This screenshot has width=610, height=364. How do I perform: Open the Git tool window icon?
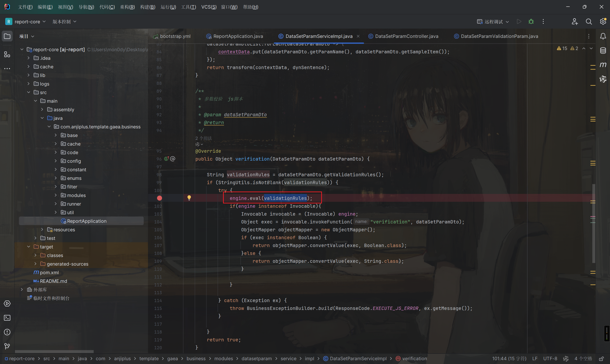7,346
